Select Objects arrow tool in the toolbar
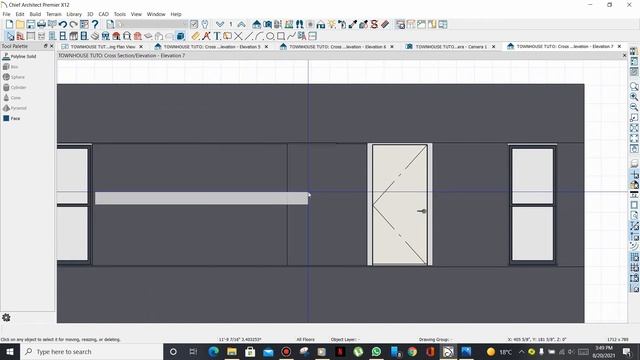This screenshot has height=360, width=640. point(10,36)
